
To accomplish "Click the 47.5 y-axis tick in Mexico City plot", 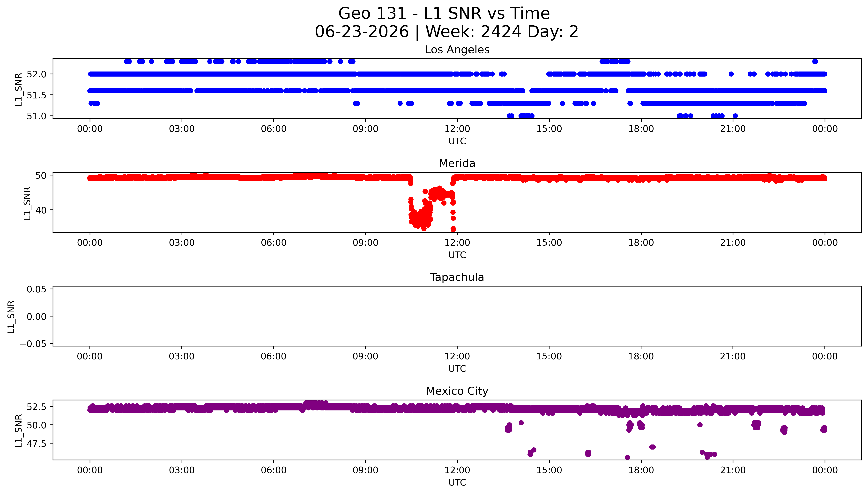I will point(36,444).
